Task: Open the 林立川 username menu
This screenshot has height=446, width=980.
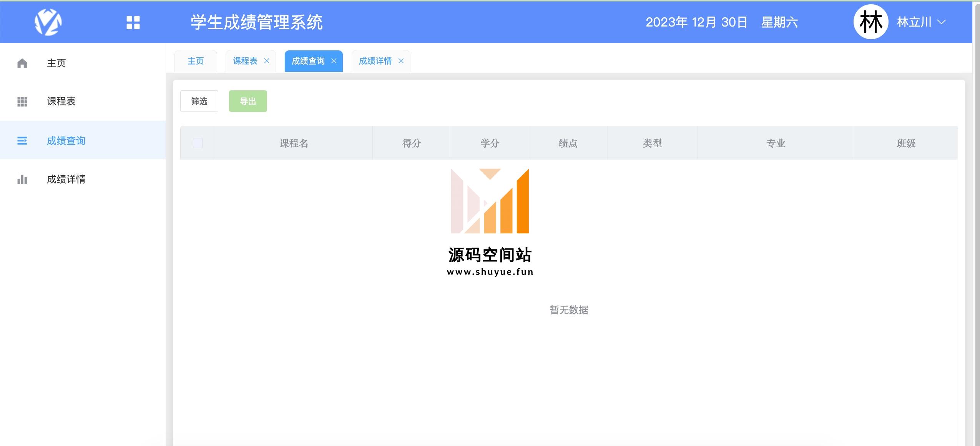Action: (914, 22)
